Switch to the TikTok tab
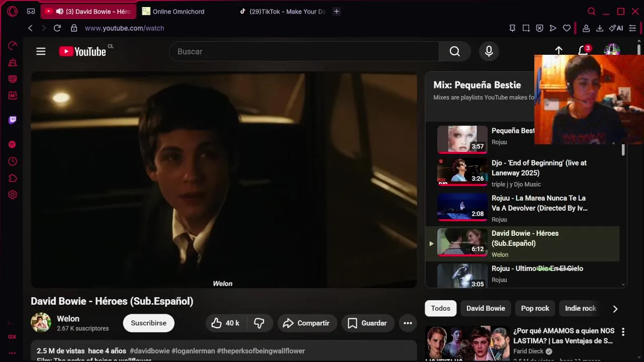 point(282,11)
